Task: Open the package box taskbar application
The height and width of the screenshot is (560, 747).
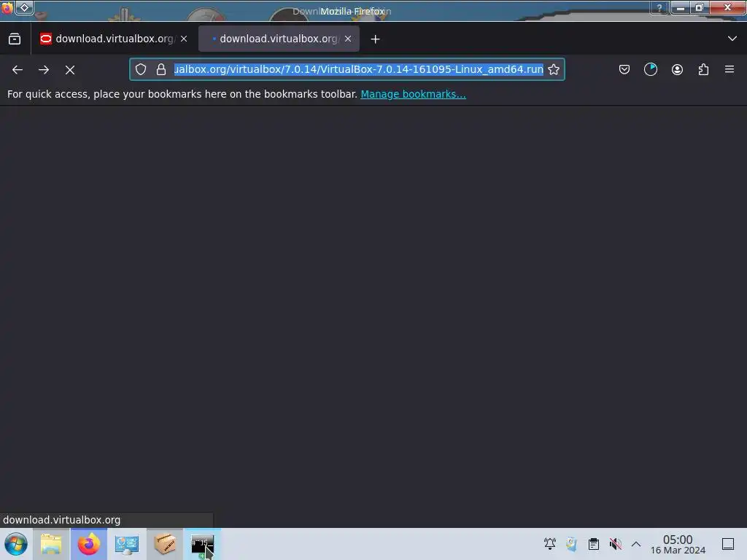Action: coord(165,544)
